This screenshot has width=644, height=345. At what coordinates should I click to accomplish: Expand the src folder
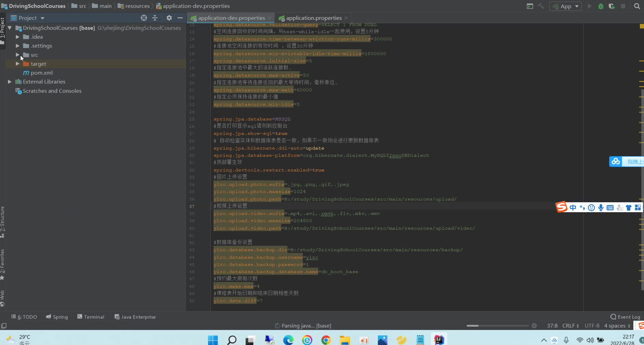[17, 55]
